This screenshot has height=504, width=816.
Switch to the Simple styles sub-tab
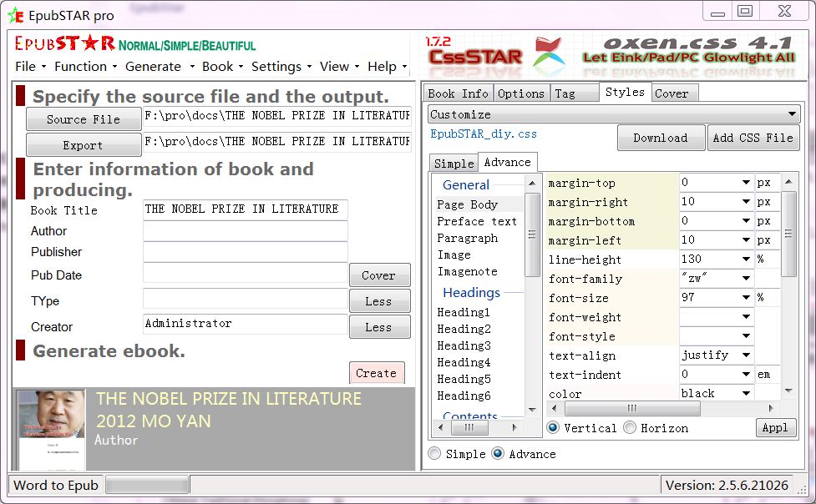[454, 164]
